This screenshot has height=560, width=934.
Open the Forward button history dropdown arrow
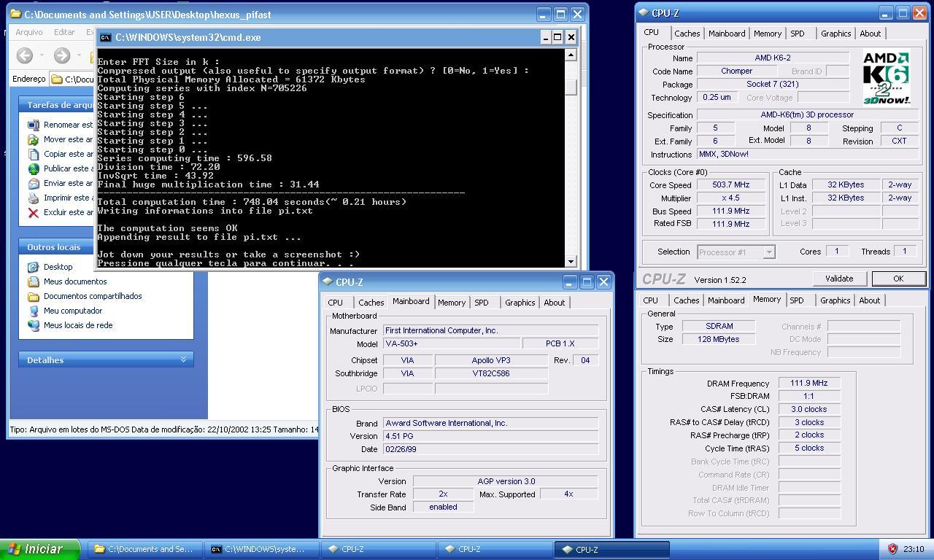click(80, 55)
